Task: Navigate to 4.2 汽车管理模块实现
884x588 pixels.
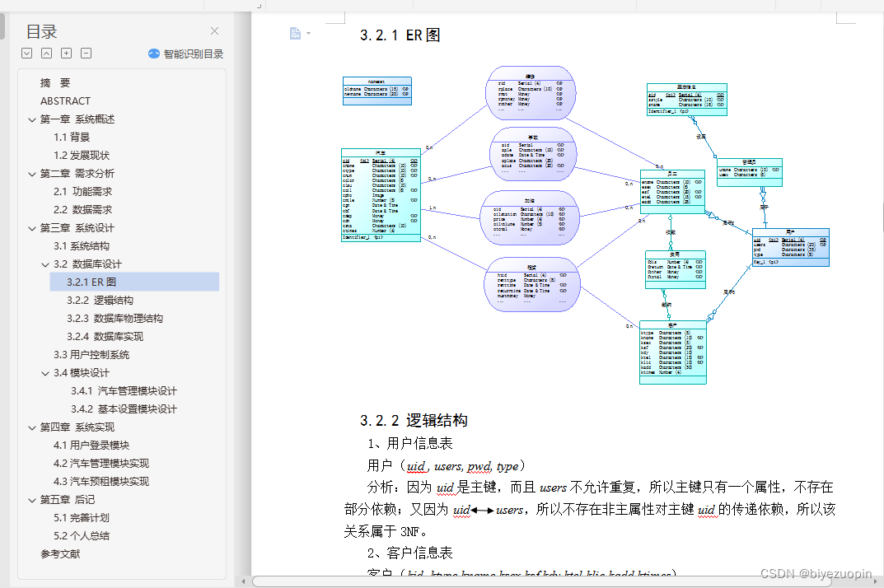Action: (101, 464)
